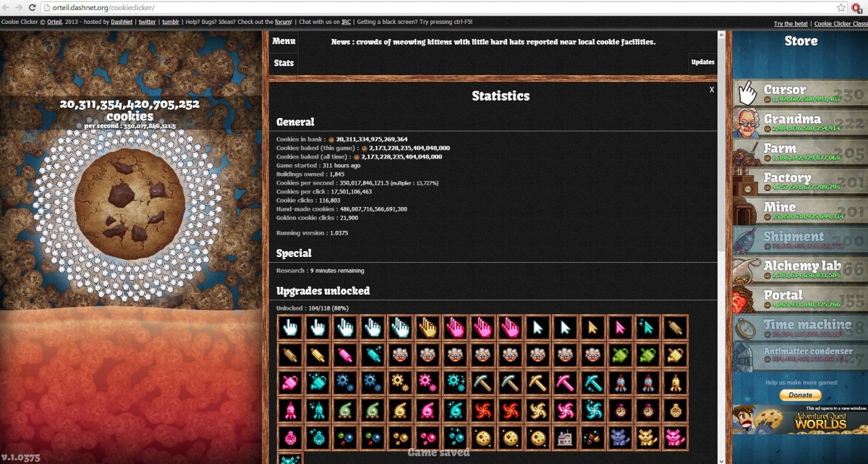
Task: Select the pink kitten upgrade icon
Action: pos(675,437)
